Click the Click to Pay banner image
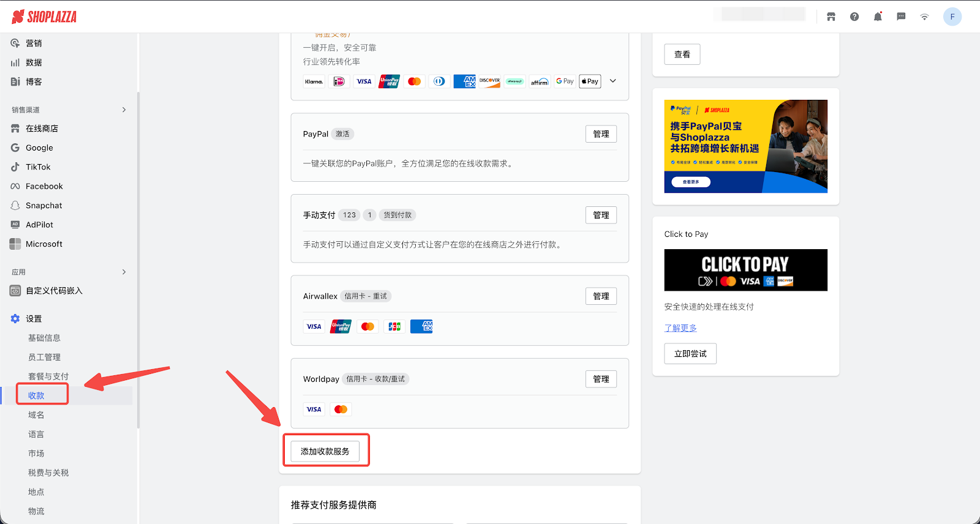 click(746, 270)
